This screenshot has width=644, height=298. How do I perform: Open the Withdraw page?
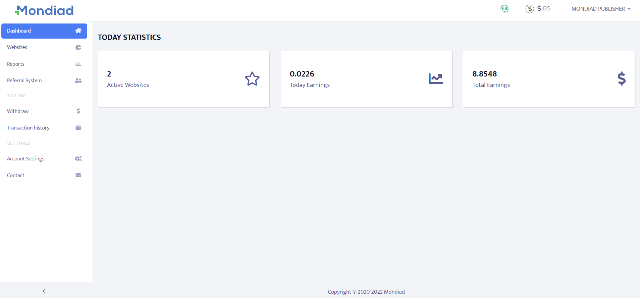point(18,111)
